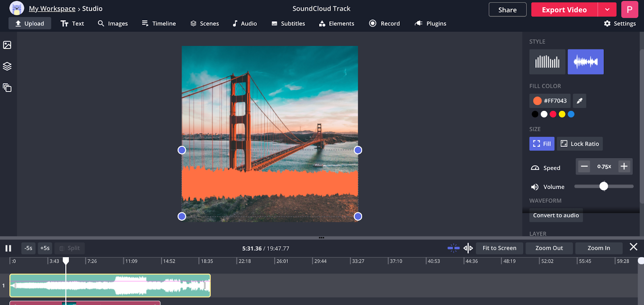This screenshot has width=644, height=305.
Task: Close the timeline panel
Action: tap(634, 247)
